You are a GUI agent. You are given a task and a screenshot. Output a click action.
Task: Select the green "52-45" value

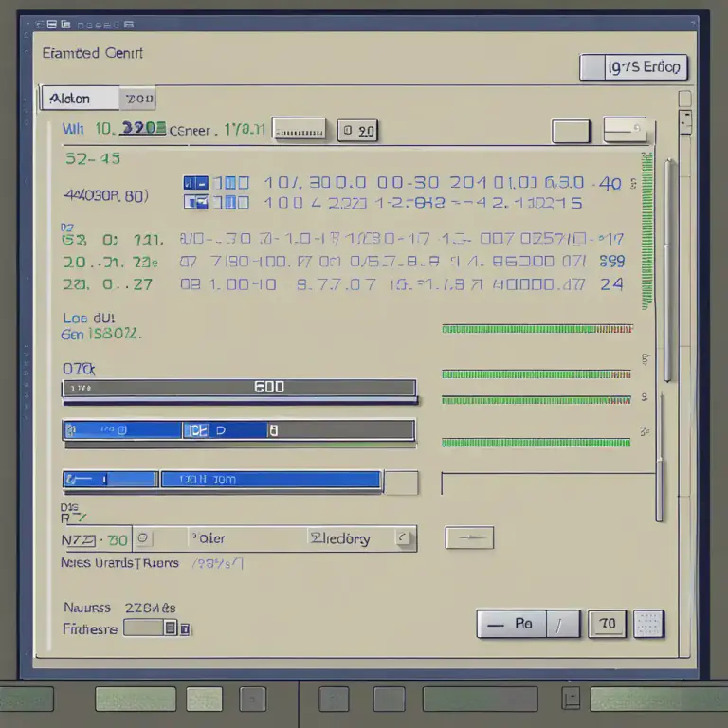(93, 159)
